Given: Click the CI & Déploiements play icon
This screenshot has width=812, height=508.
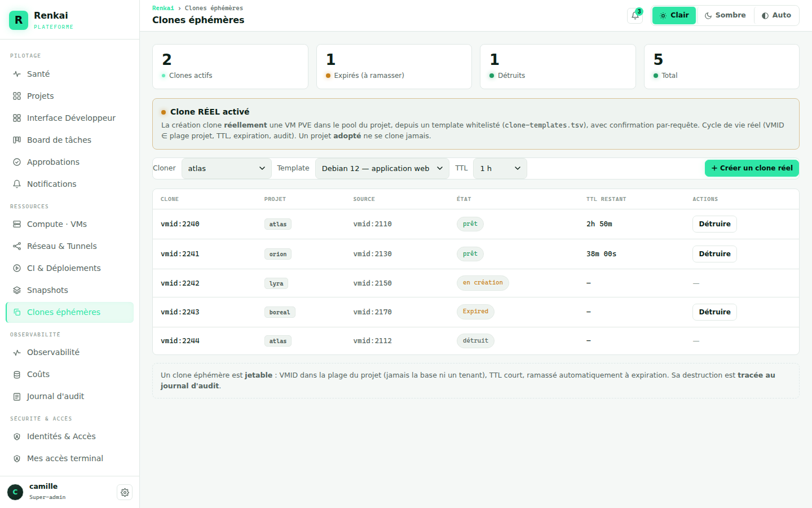Looking at the screenshot, I should pyautogui.click(x=17, y=268).
